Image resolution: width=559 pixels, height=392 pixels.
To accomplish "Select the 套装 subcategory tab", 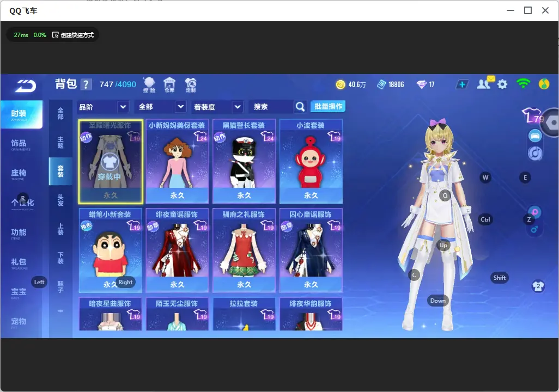I will click(60, 171).
